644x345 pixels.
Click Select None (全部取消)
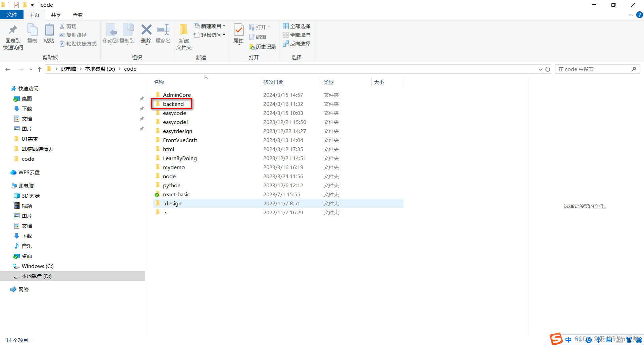pos(297,35)
